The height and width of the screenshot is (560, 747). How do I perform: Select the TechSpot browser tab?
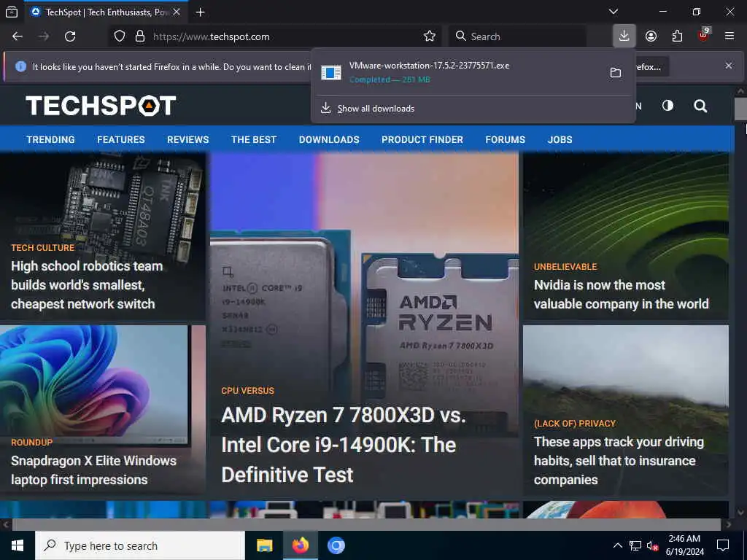[106, 12]
